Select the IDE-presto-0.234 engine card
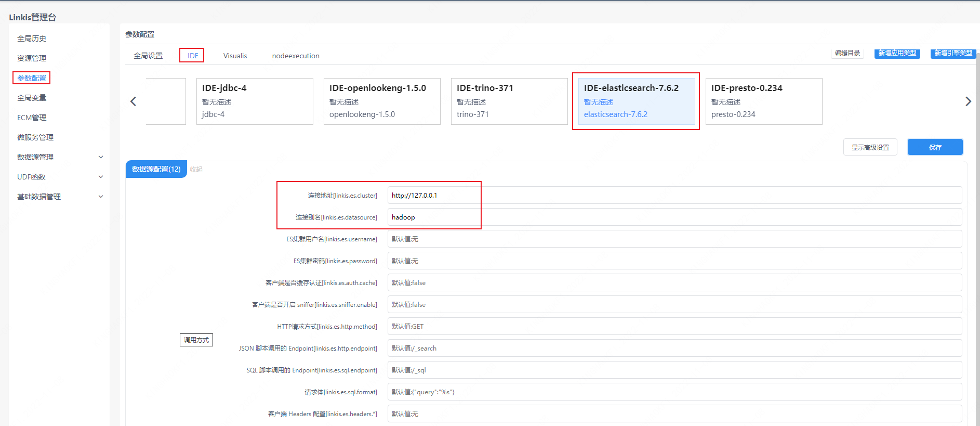980x426 pixels. [x=763, y=101]
